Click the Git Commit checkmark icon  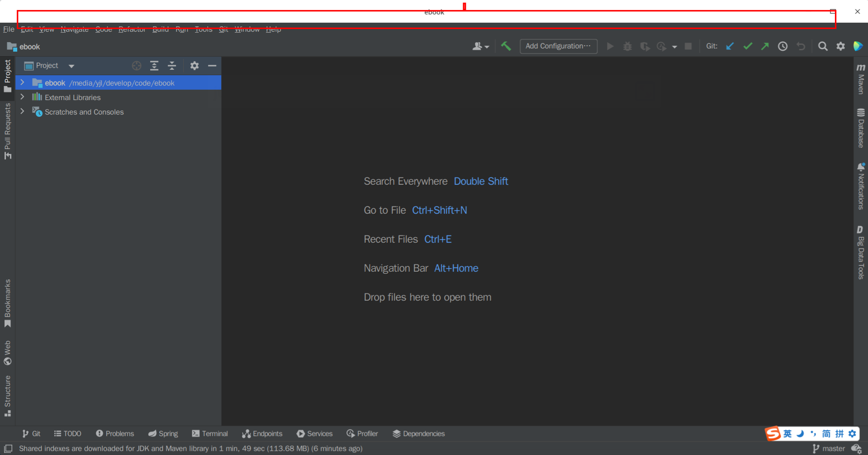click(748, 46)
